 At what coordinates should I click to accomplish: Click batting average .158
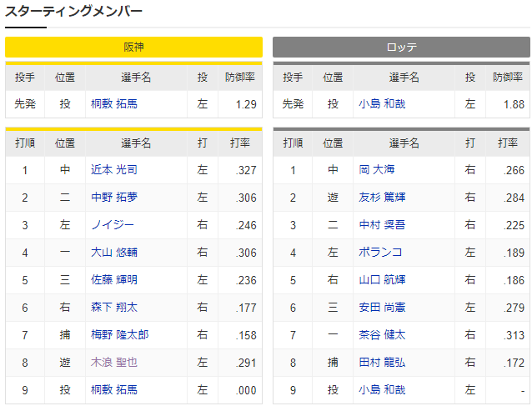(246, 335)
